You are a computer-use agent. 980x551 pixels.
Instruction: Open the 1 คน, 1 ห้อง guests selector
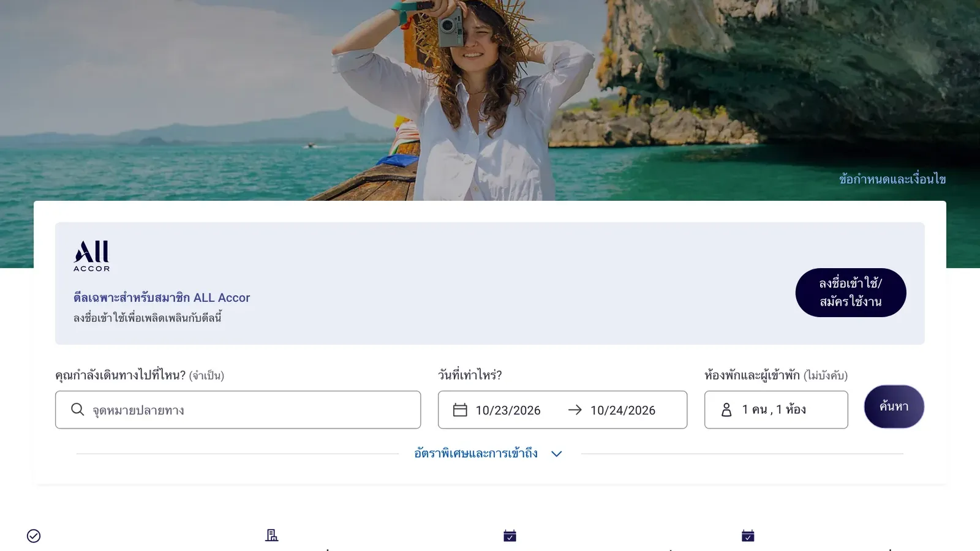(x=776, y=410)
